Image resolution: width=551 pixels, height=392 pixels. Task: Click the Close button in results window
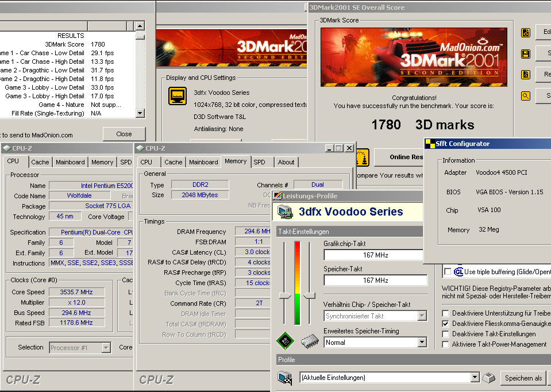coord(124,134)
